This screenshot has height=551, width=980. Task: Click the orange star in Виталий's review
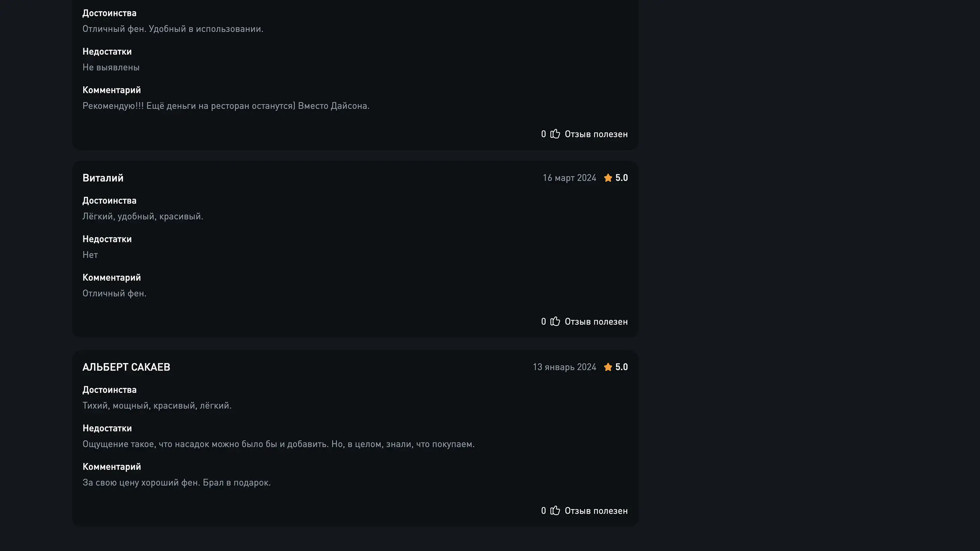(608, 178)
